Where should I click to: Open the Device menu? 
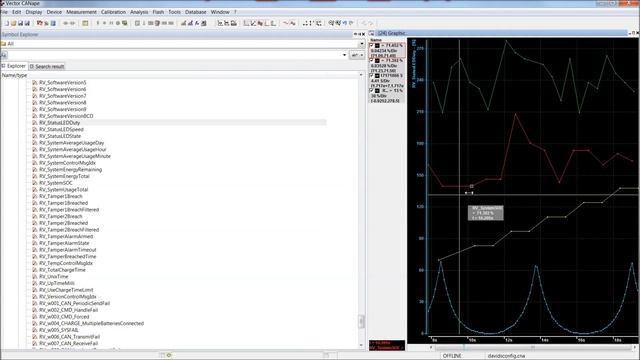pyautogui.click(x=54, y=12)
